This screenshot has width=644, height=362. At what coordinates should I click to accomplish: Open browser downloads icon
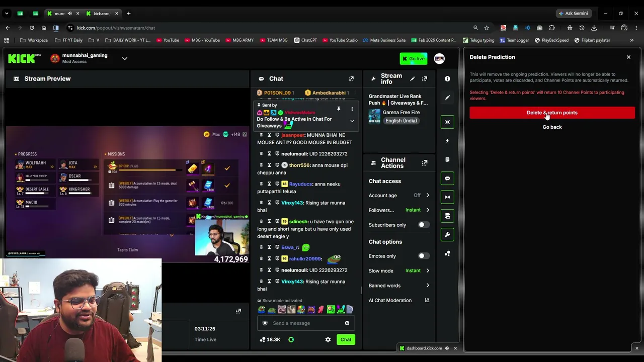tap(594, 28)
